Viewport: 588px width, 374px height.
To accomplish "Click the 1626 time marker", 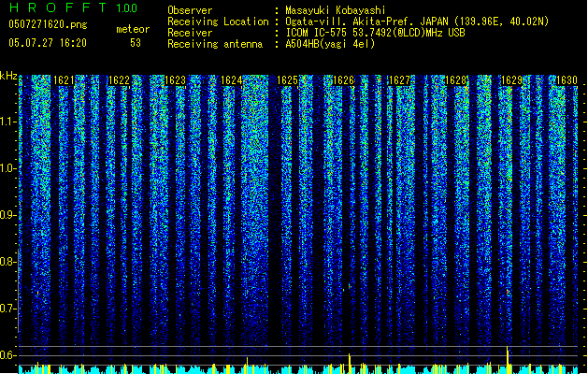I will click(343, 80).
